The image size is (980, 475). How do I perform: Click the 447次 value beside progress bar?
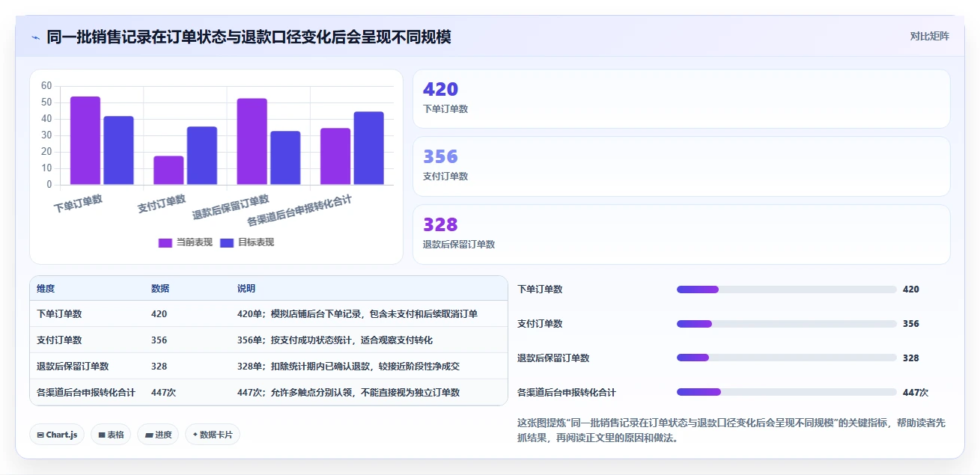coord(916,393)
